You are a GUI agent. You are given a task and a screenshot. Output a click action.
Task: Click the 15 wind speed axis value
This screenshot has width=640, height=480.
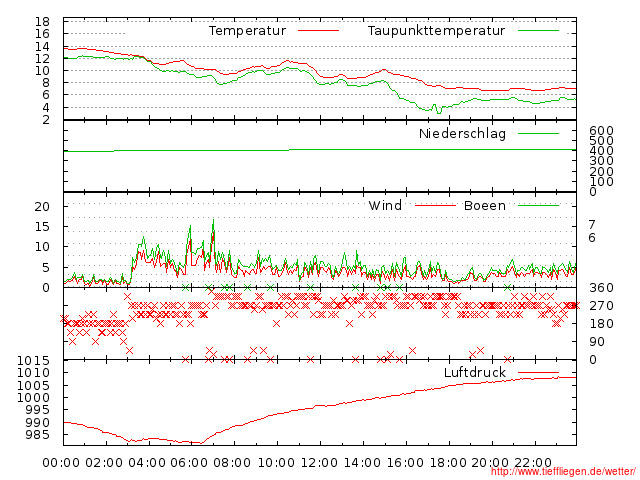[x=42, y=227]
